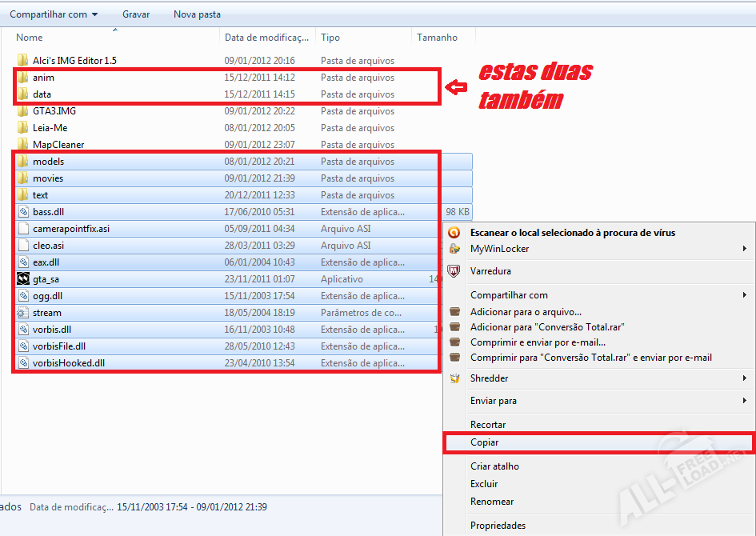This screenshot has height=536, width=756.
Task: Expand the Enviar para submenu
Action: point(745,401)
